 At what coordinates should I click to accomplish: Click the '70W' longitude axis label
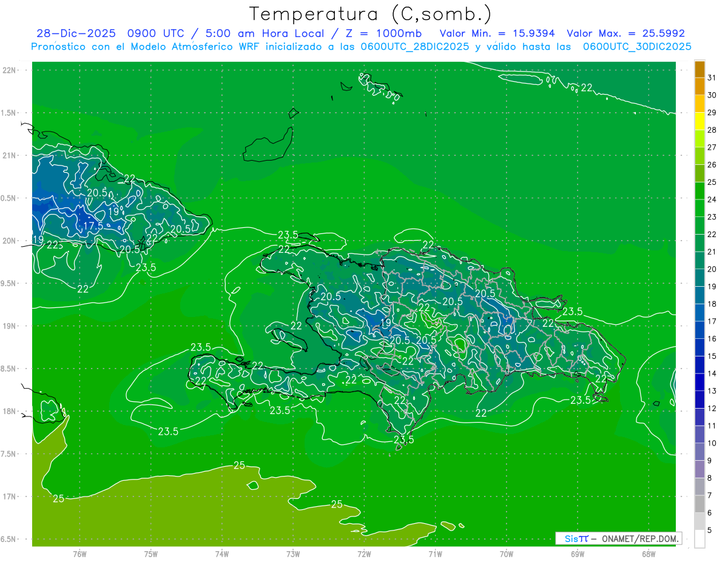tap(507, 554)
